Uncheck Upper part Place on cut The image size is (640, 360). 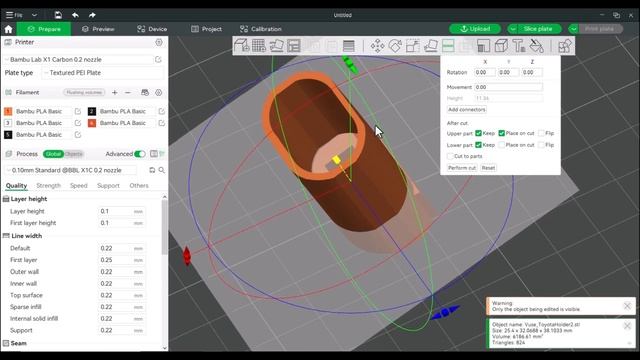click(502, 133)
